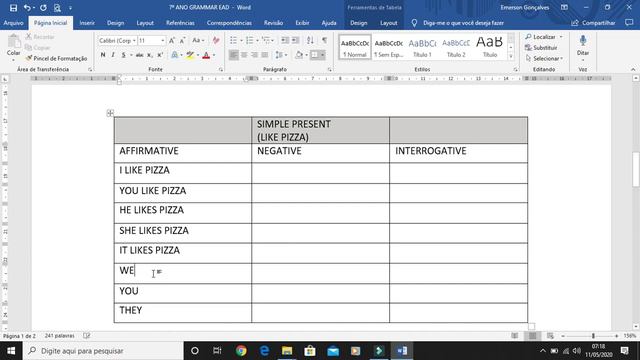Click the table move handle icon
This screenshot has height=360, width=640.
point(110,113)
